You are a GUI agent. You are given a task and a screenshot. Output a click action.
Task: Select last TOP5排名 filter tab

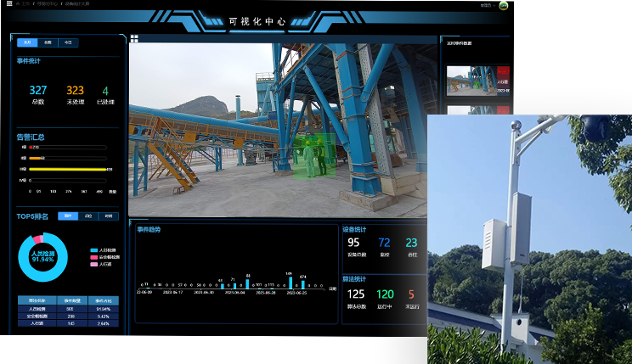click(x=109, y=216)
